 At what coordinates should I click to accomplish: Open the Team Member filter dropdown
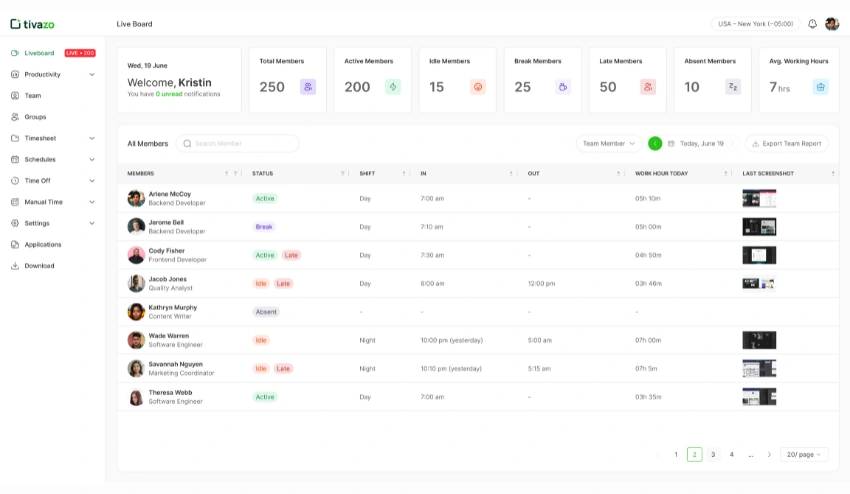pyautogui.click(x=609, y=143)
